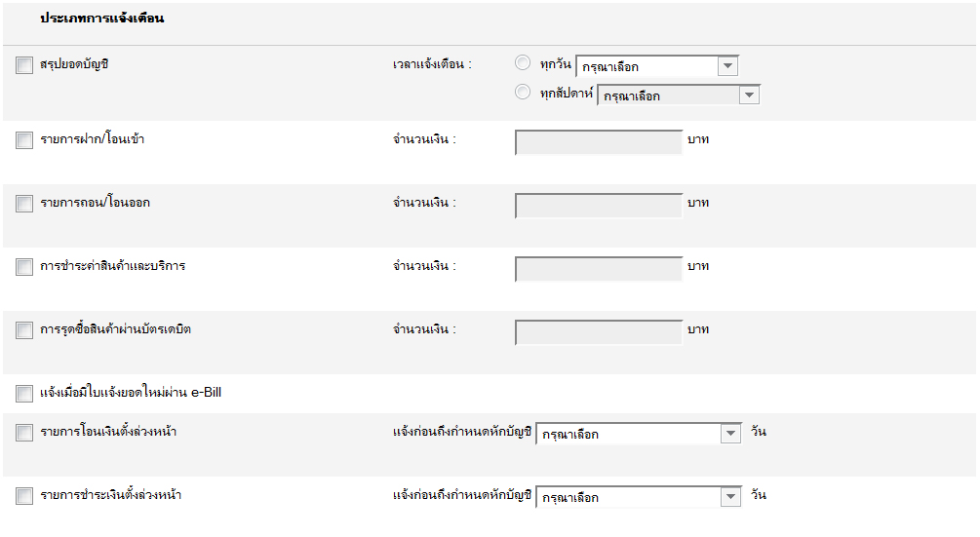Screen dimensions: 980x537
Task: Open days dropdown for รายการโอนเงินตั้งล่วงหน้า
Action: pyautogui.click(x=639, y=435)
